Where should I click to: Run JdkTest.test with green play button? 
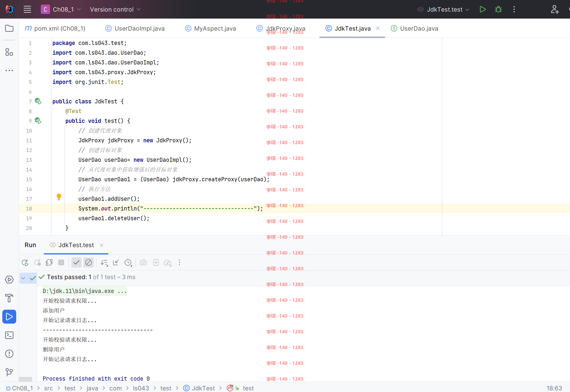(483, 9)
